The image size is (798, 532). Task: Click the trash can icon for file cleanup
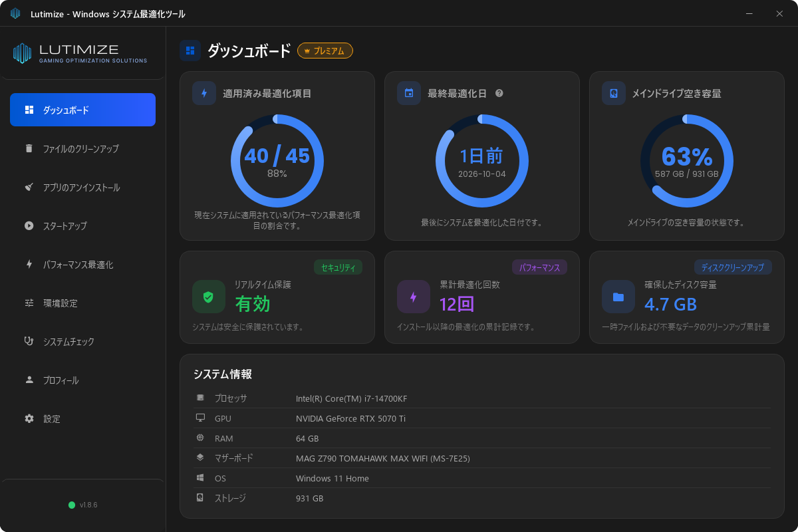click(x=29, y=148)
